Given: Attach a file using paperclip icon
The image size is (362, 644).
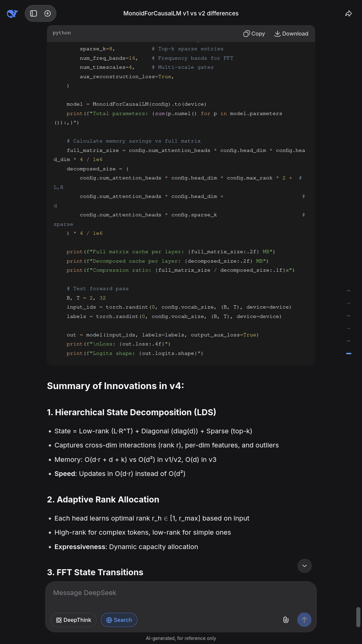Looking at the screenshot, I should (x=286, y=620).
